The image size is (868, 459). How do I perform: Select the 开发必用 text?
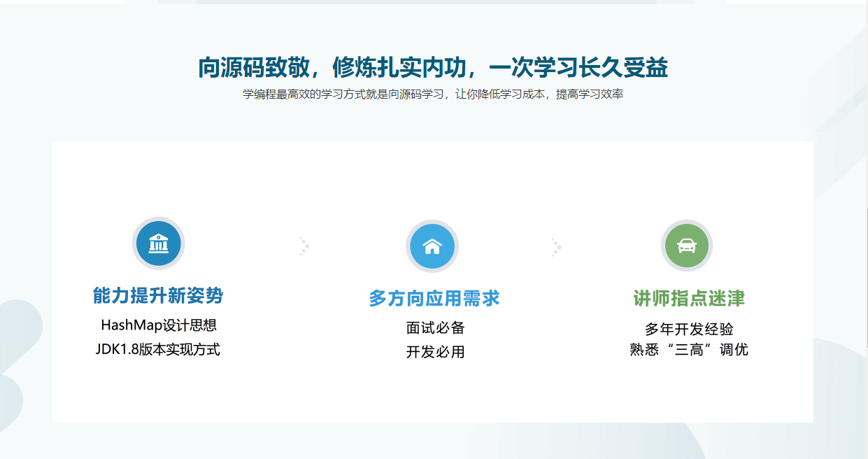[435, 352]
